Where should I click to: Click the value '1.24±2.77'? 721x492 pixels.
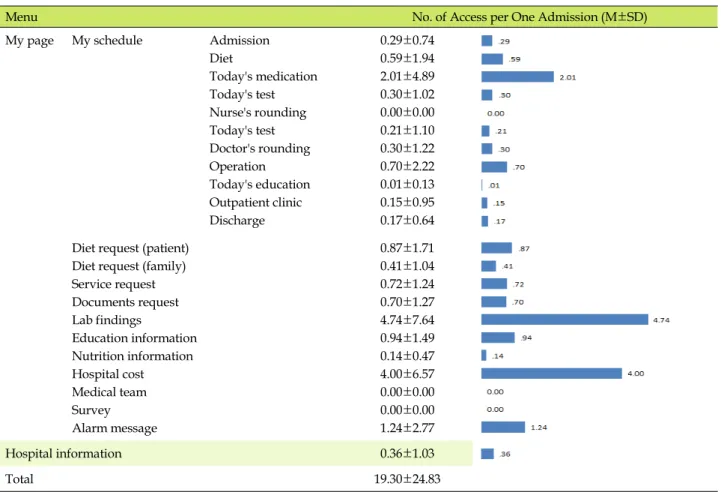(x=407, y=428)
